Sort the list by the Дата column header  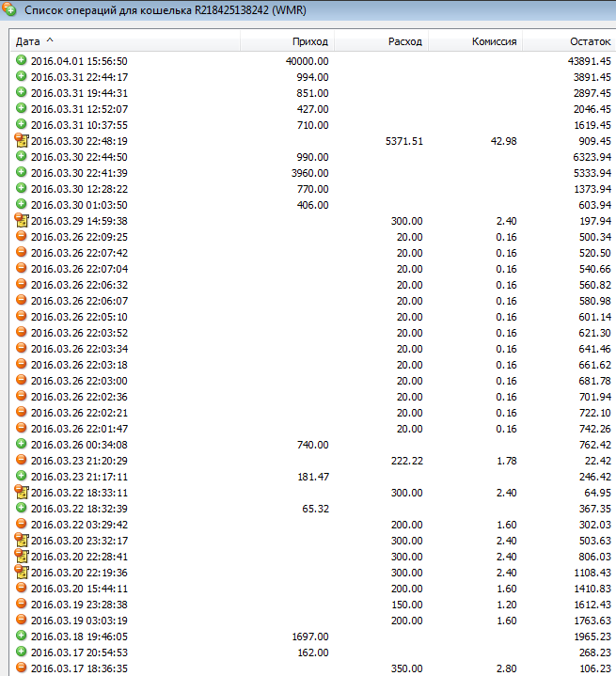[125, 41]
